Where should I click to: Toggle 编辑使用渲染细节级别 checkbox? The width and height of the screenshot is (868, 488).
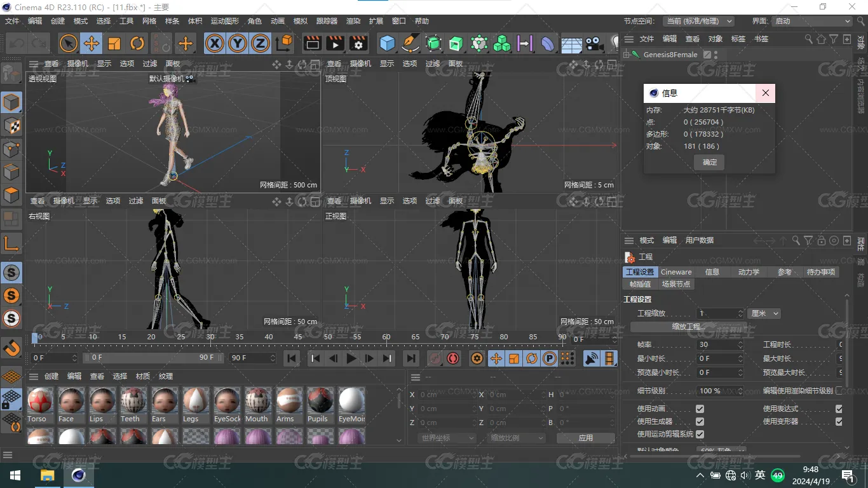[839, 391]
